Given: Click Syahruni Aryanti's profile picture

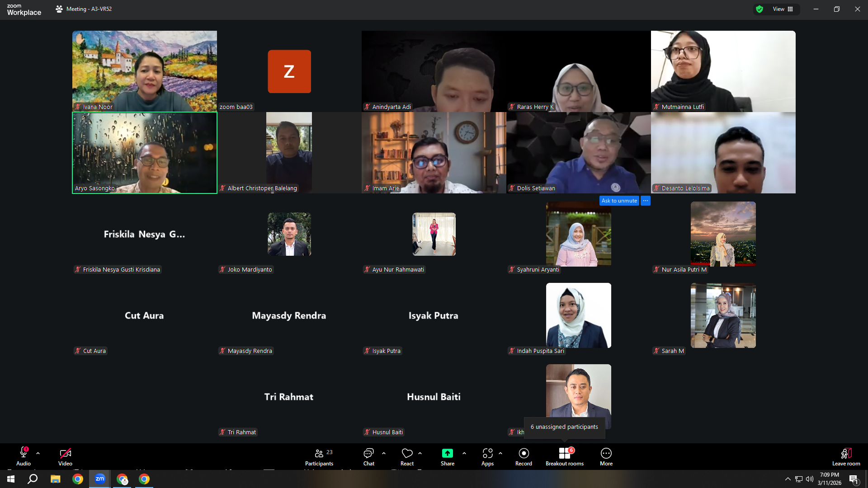Looking at the screenshot, I should [x=579, y=234].
